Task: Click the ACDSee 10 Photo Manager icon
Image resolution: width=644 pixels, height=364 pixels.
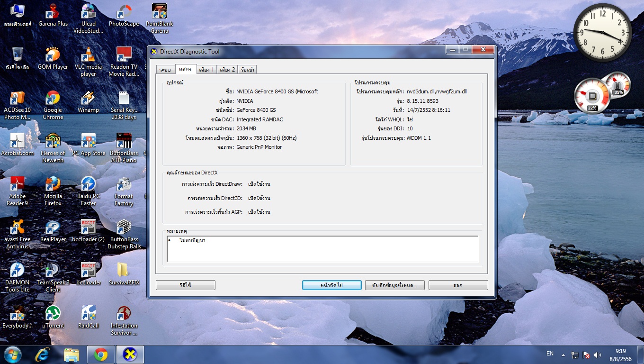Action: click(x=17, y=105)
